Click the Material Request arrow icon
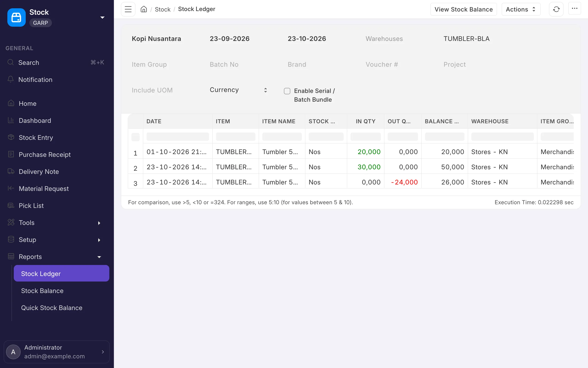588x368 pixels. 11,188
